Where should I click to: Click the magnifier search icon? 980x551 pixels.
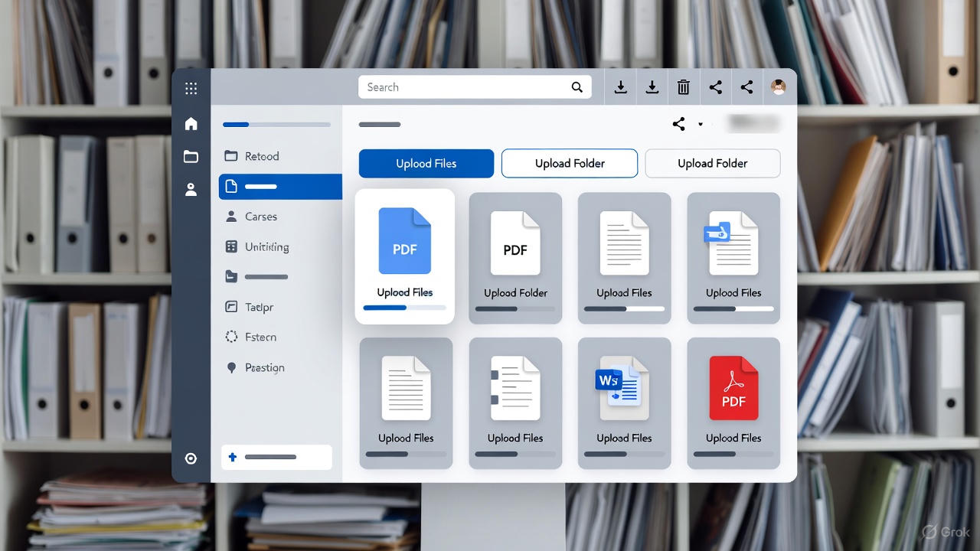(x=577, y=87)
